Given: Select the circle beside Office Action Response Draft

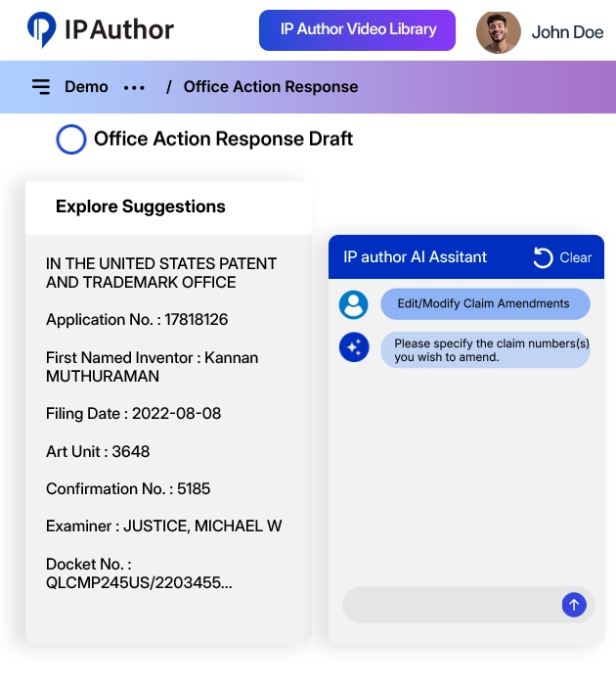Looking at the screenshot, I should 71,139.
